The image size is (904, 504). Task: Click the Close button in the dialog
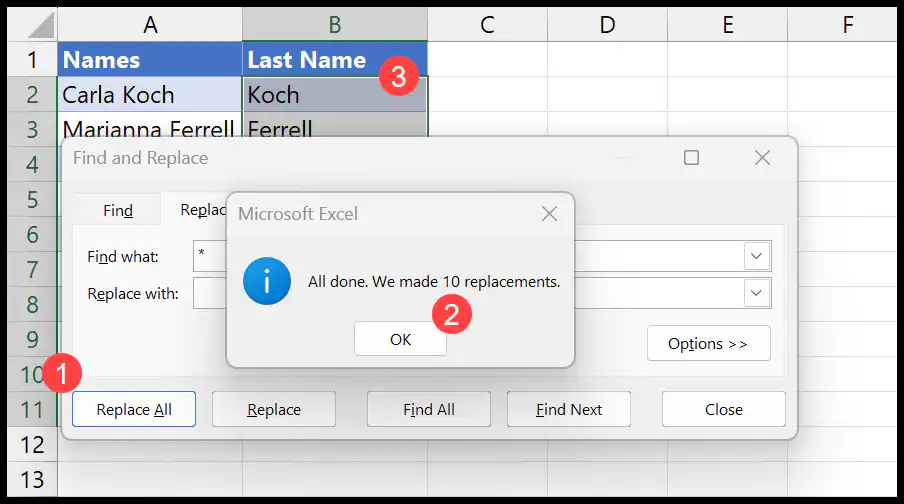(x=724, y=409)
